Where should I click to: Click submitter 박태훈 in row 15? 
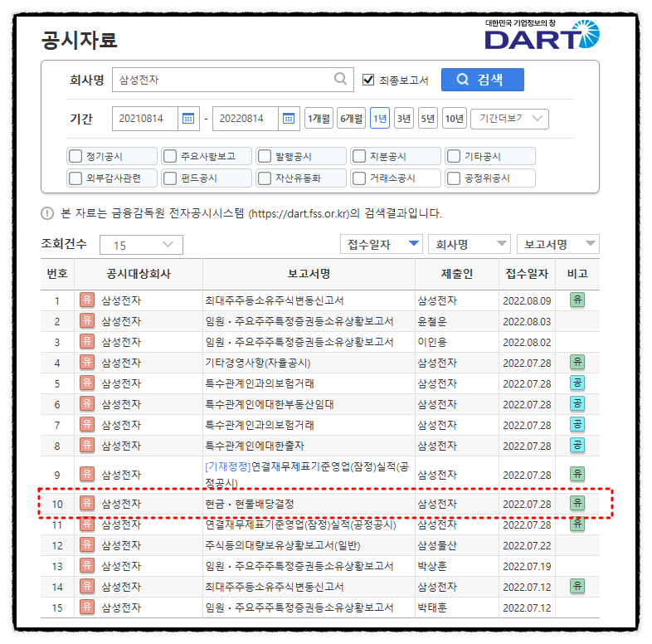coord(432,607)
